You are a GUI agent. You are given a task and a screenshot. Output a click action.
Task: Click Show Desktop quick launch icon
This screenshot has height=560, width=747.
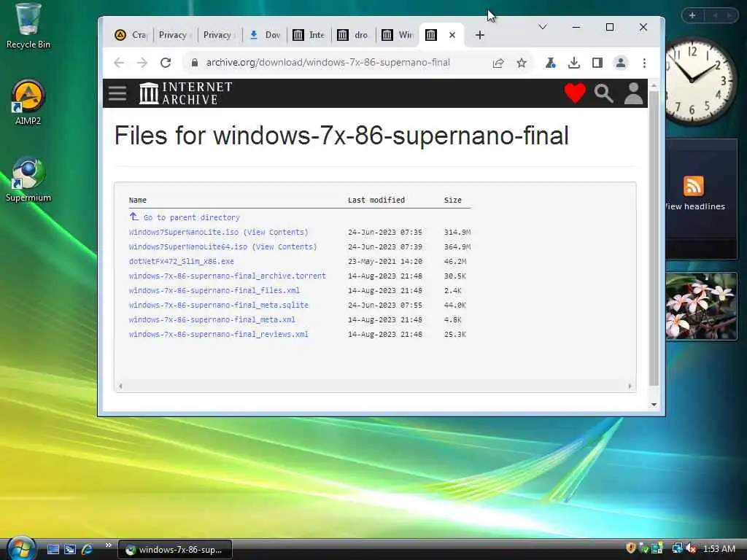point(53,550)
